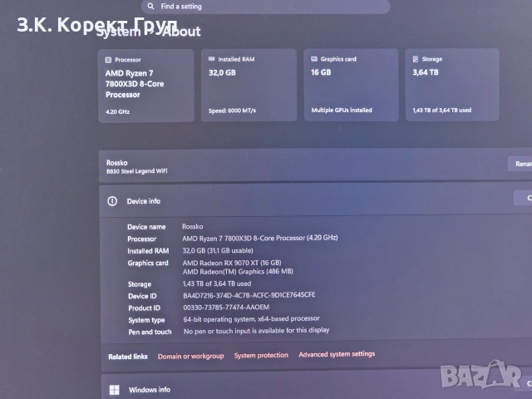Click the Find a setting search field

click(x=266, y=7)
